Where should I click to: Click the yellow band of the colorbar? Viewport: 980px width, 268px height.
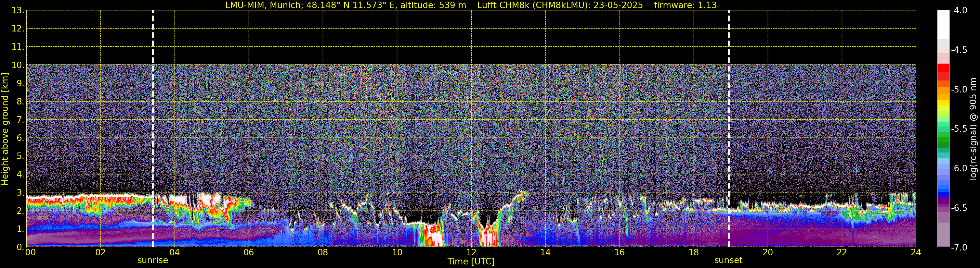[943, 103]
